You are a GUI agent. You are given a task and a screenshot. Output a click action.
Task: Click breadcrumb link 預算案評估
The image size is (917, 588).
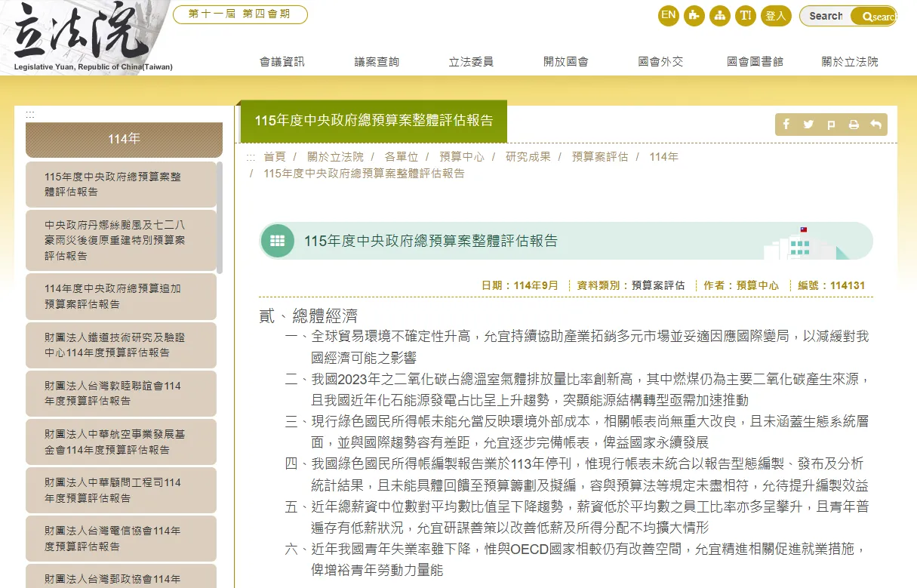(600, 157)
